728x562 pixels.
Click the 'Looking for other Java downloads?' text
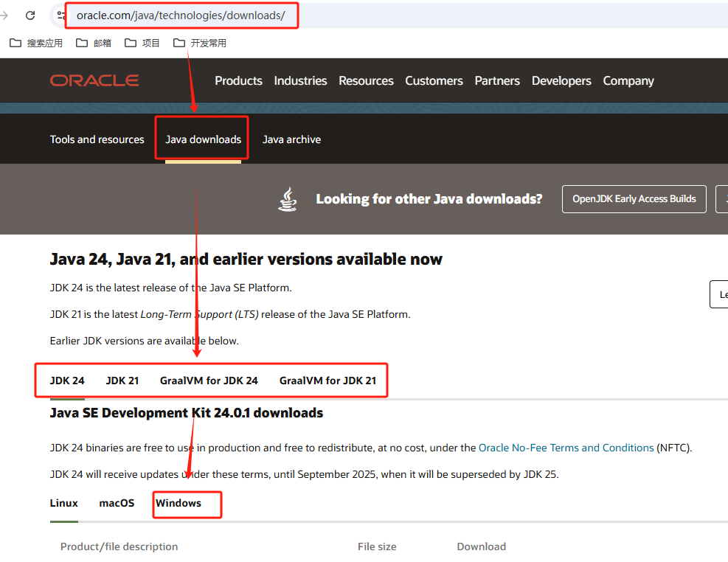(429, 199)
